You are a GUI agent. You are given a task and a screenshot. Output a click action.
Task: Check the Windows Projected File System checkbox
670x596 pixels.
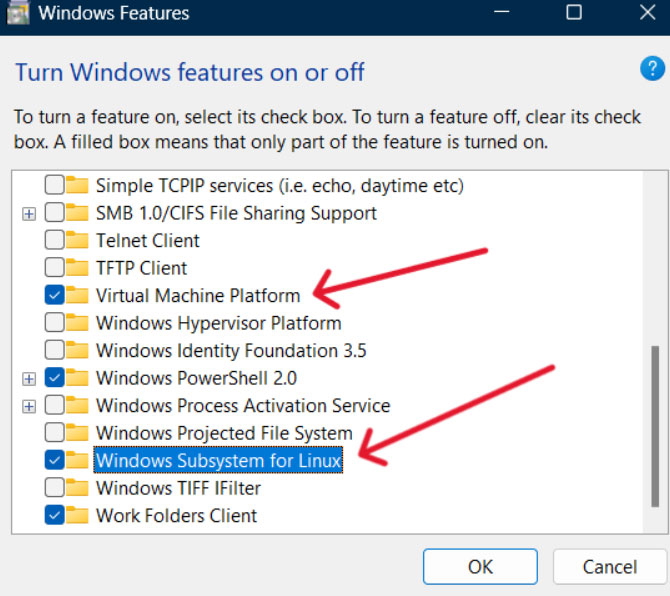pos(54,432)
